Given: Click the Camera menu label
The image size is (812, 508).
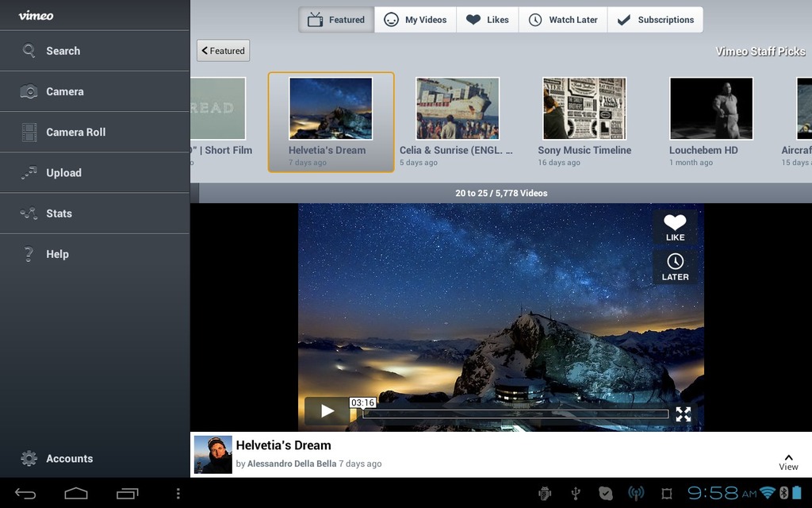Looking at the screenshot, I should (65, 91).
